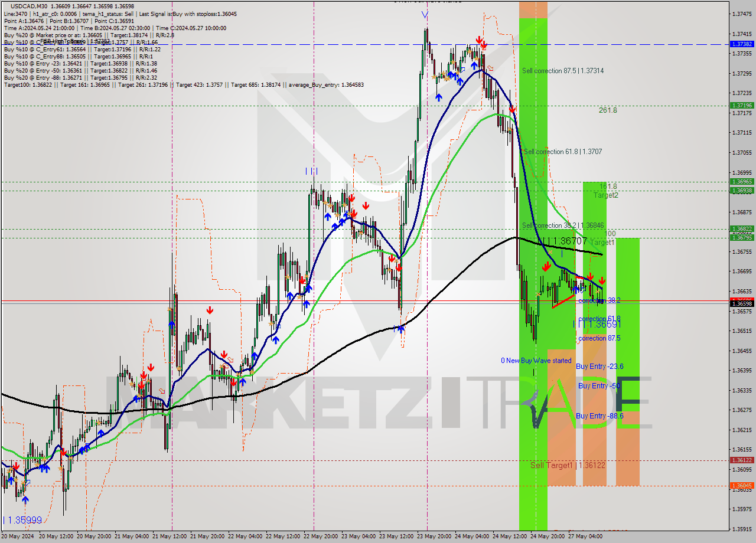Click the red 1.36122 price axis tag
The width and height of the screenshot is (756, 543).
(742, 460)
